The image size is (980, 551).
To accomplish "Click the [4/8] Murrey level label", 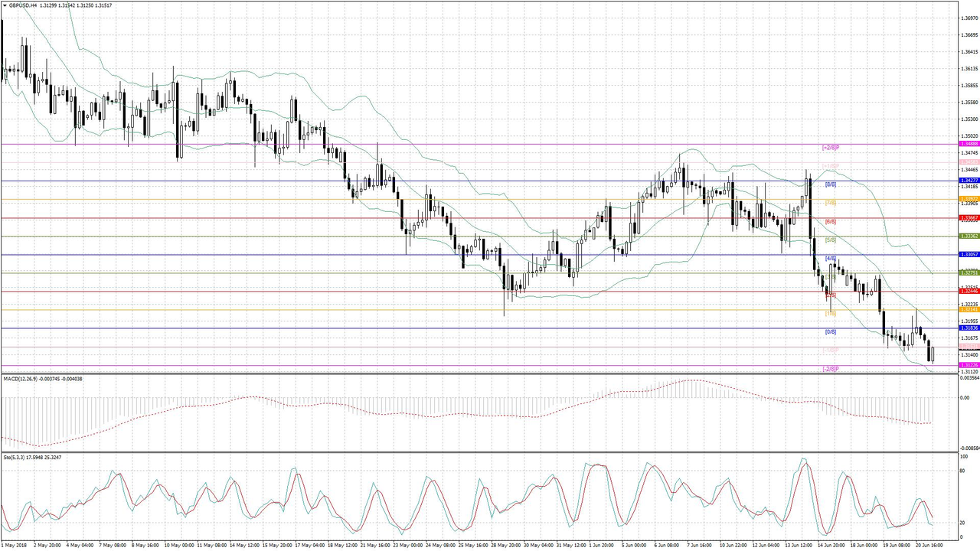I will coord(830,258).
